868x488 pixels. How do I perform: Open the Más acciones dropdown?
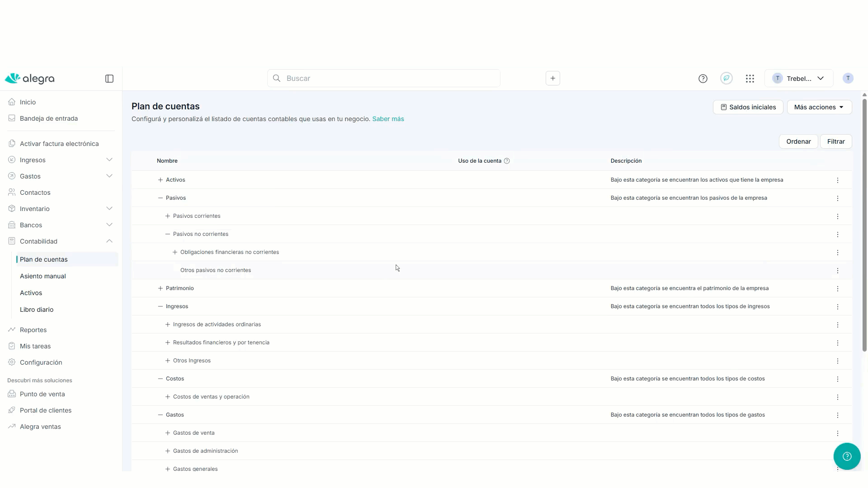(x=819, y=107)
